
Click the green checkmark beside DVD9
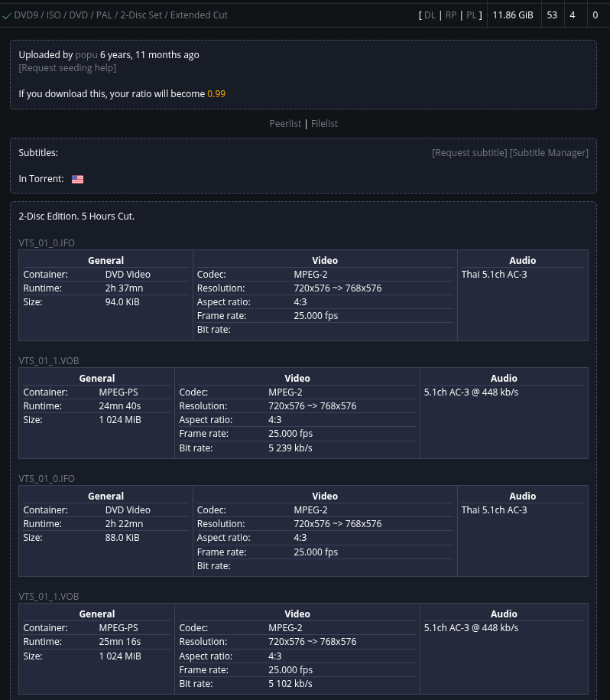(x=7, y=15)
